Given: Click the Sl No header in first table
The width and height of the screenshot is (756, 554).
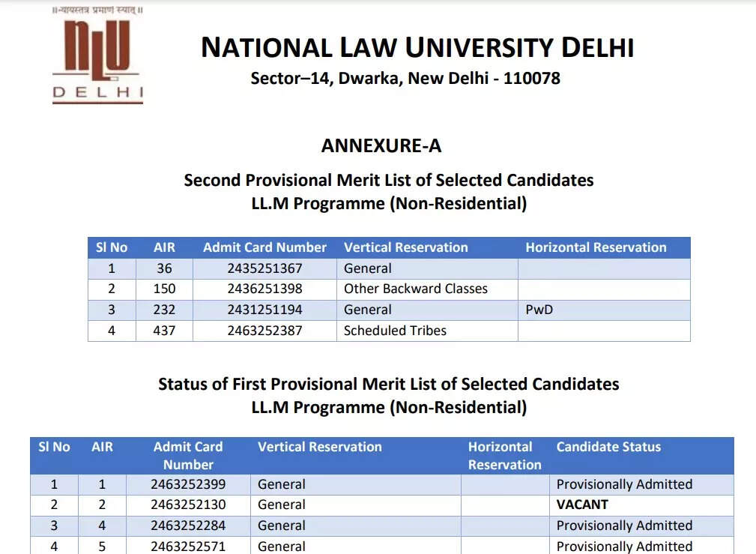Looking at the screenshot, I should tap(112, 247).
